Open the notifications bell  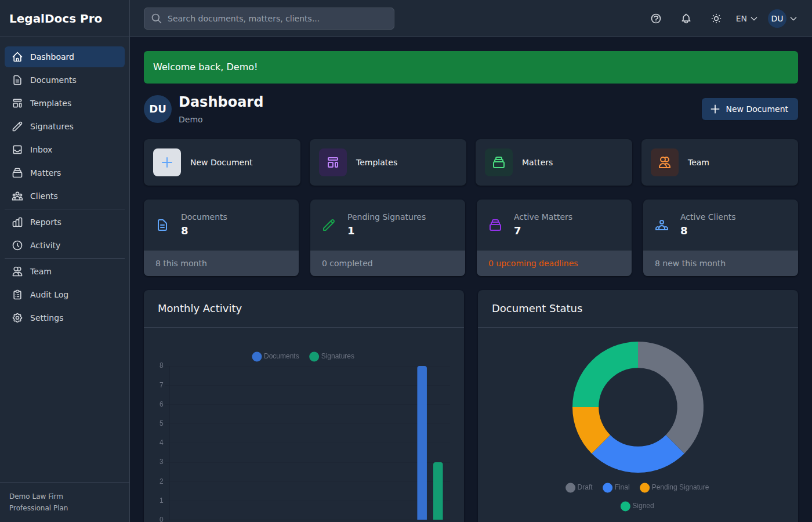686,19
